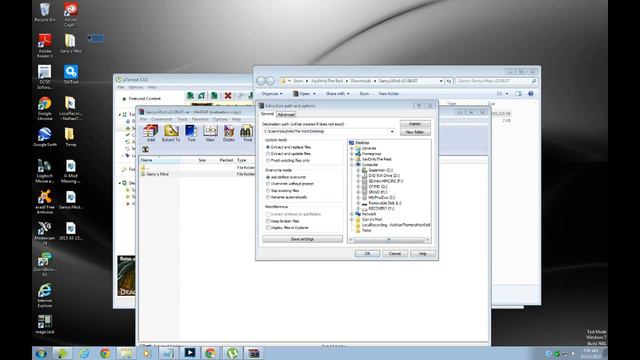Select Extract and update files option
The height and width of the screenshot is (360, 640).
pyautogui.click(x=289, y=154)
